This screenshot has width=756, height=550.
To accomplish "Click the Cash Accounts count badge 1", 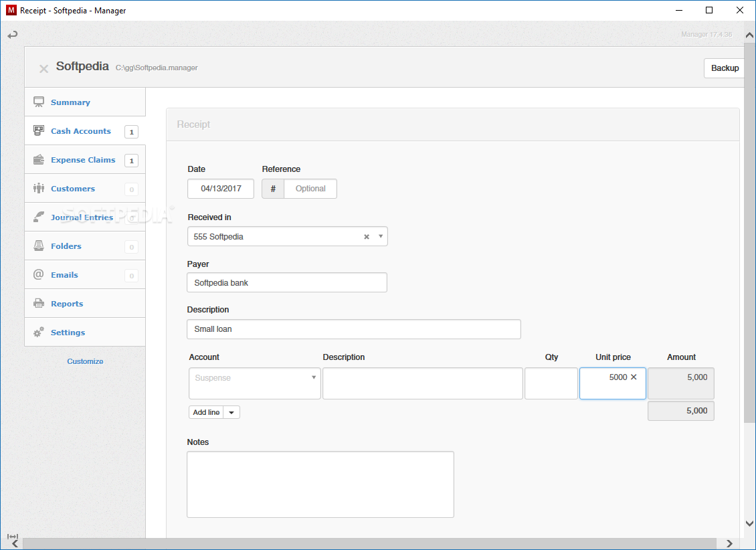I will pyautogui.click(x=131, y=132).
